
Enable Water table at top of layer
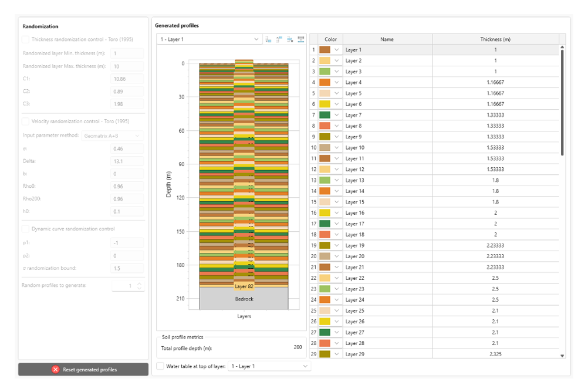[161, 366]
